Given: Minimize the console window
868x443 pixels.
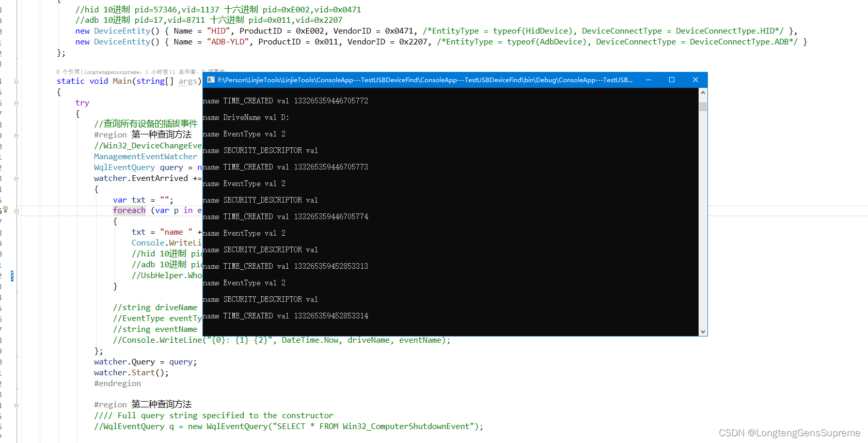Looking at the screenshot, I should click(648, 80).
